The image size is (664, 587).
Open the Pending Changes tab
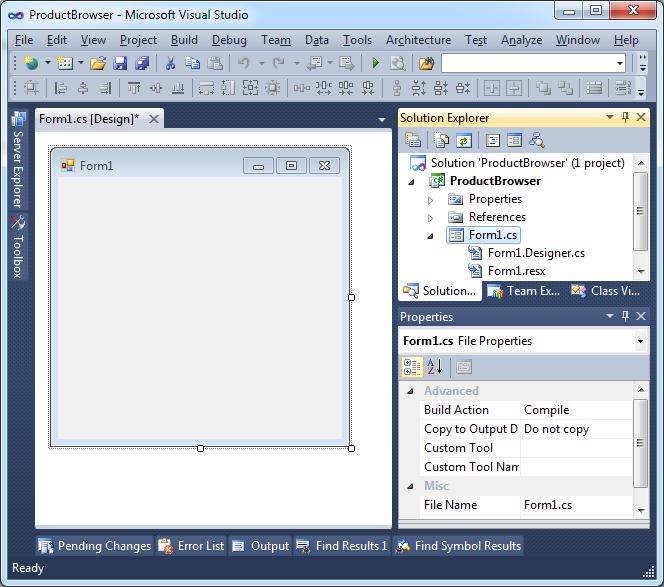(94, 546)
